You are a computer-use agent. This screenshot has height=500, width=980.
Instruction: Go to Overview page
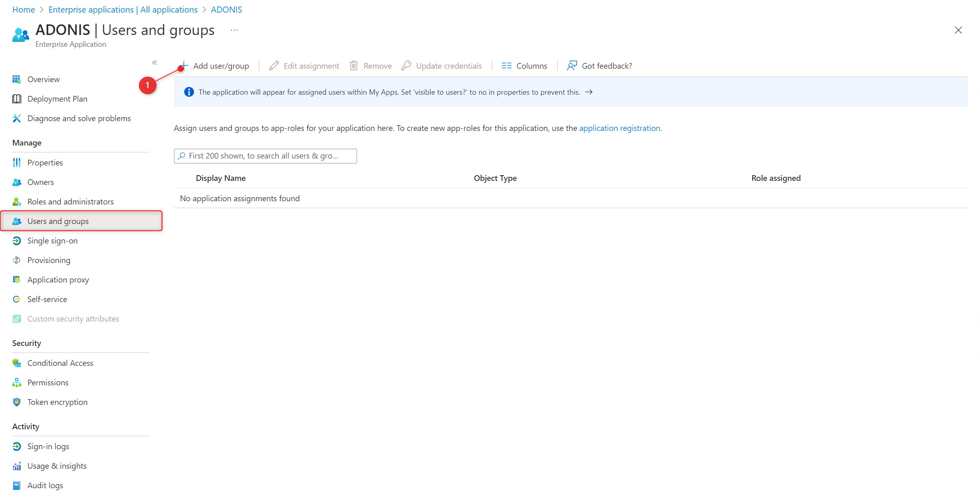click(x=43, y=79)
